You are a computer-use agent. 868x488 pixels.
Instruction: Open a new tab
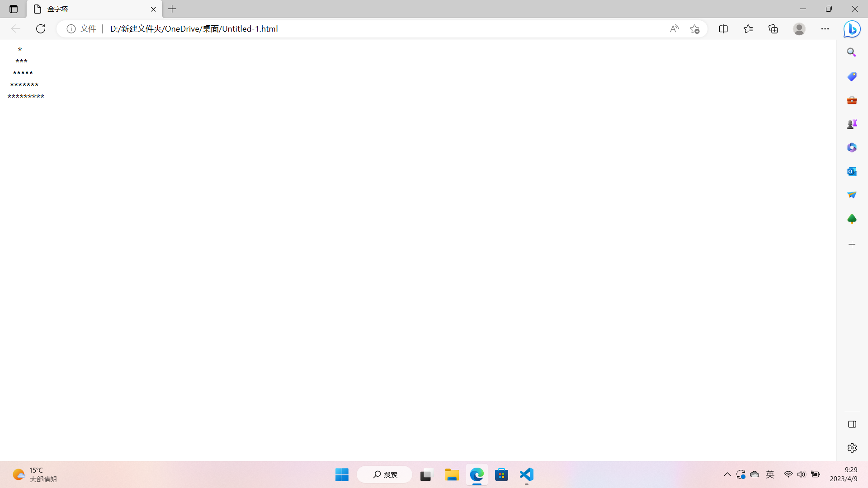tap(172, 9)
